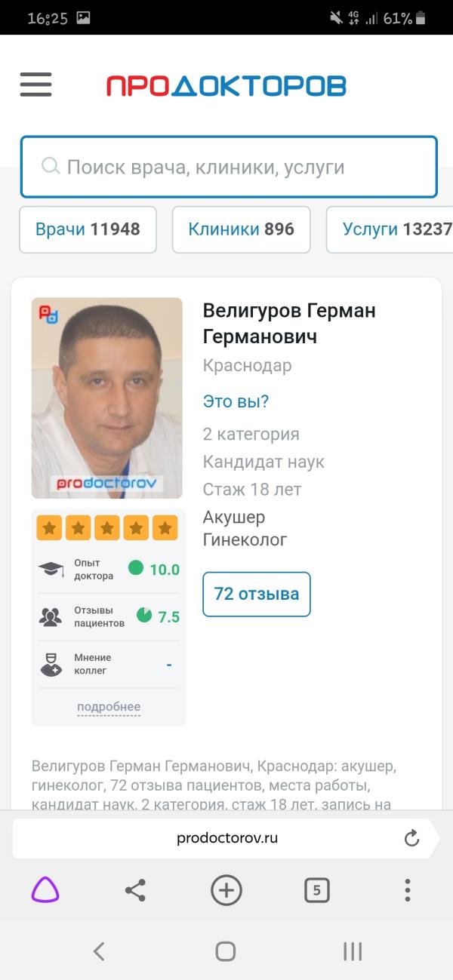The image size is (453, 980).
Task: Focus the doctor search field
Action: 229,167
